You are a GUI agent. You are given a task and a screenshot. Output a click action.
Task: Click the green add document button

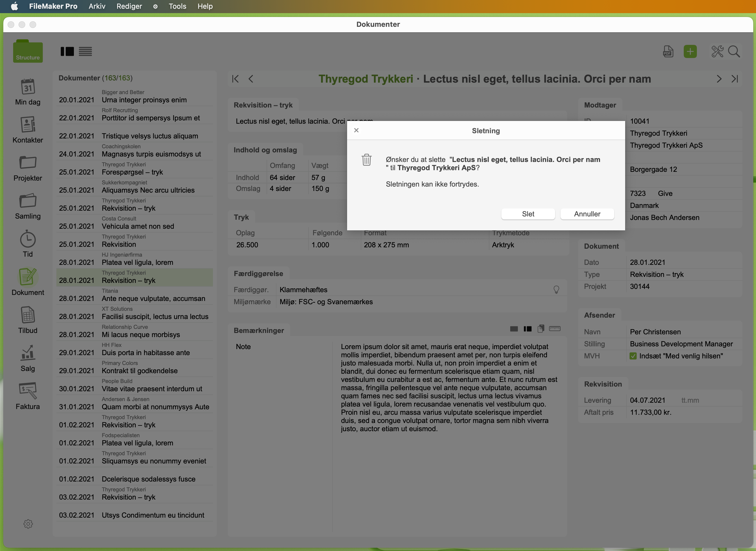[x=690, y=51]
